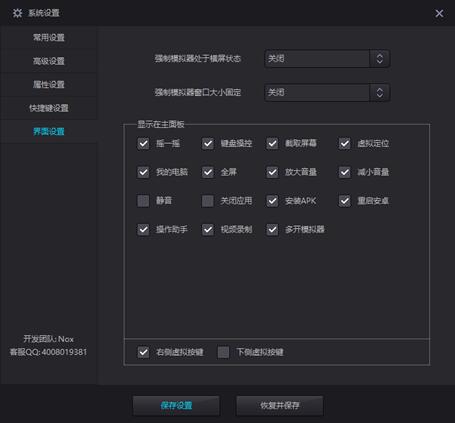Open the 强制模拟器处于横屏状态 dropdown
The image size is (455, 423).
[327, 59]
